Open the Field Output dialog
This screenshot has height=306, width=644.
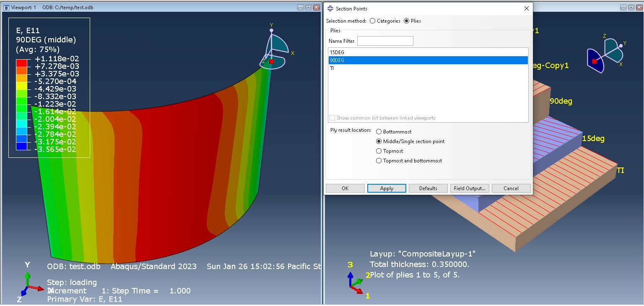pos(469,188)
